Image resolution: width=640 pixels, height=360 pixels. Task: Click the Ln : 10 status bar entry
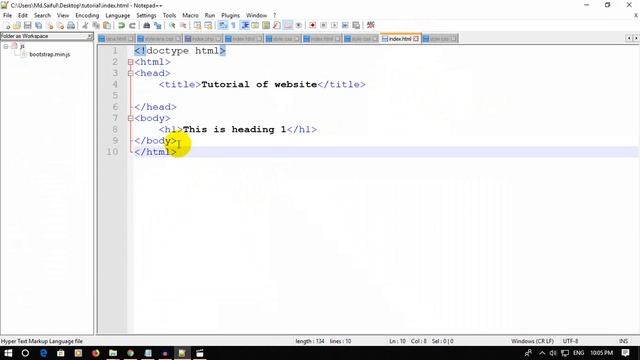click(x=397, y=341)
